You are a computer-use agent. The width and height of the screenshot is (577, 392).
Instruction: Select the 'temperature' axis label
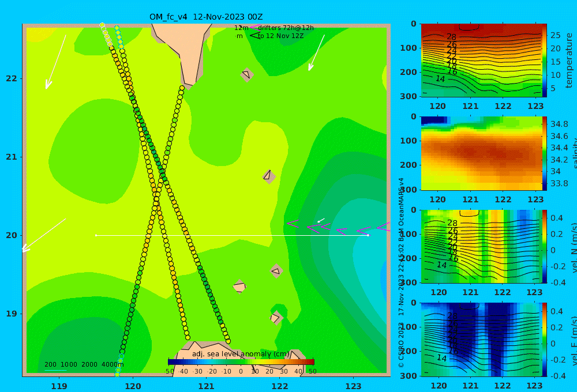[569, 61]
